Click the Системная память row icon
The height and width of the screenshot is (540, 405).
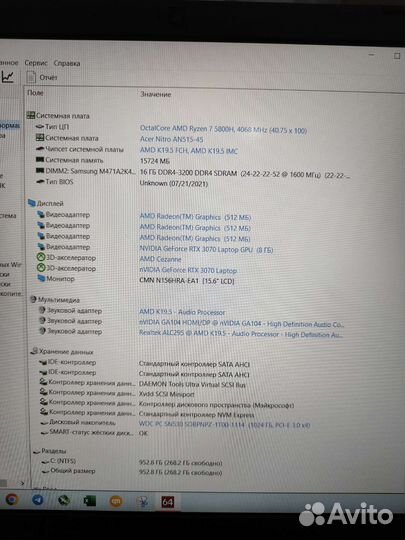point(40,160)
